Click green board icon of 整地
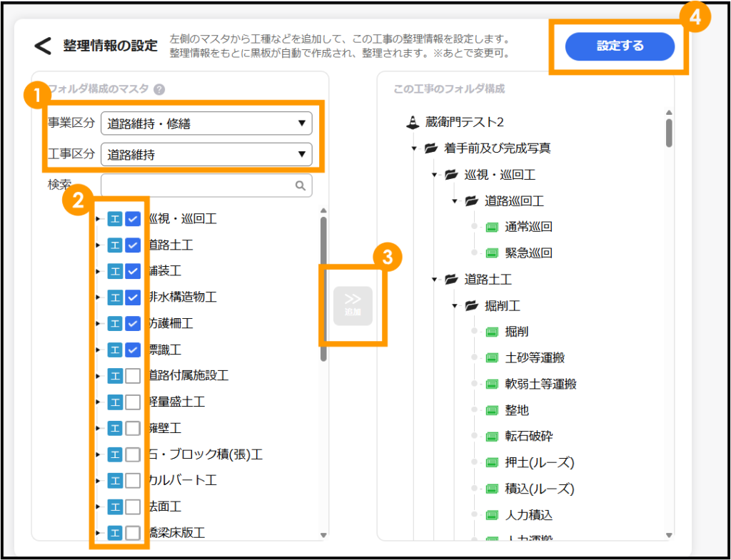The height and width of the screenshot is (560, 731). pyautogui.click(x=492, y=410)
